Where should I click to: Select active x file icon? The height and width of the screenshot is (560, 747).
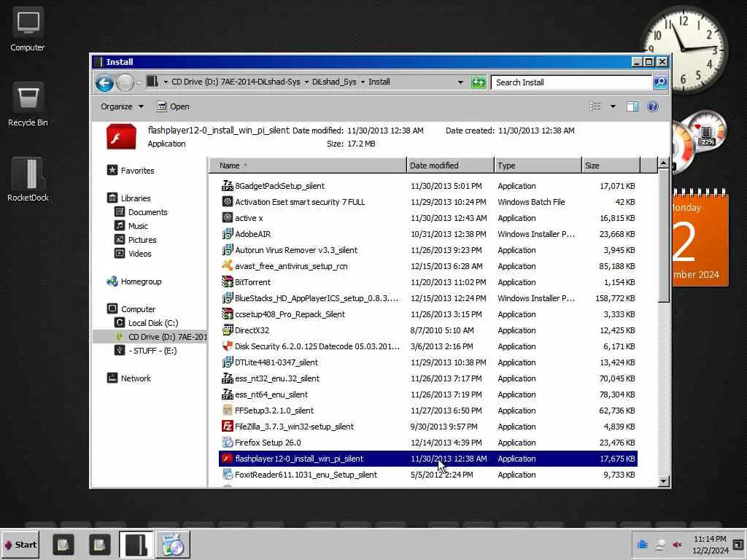coord(228,217)
